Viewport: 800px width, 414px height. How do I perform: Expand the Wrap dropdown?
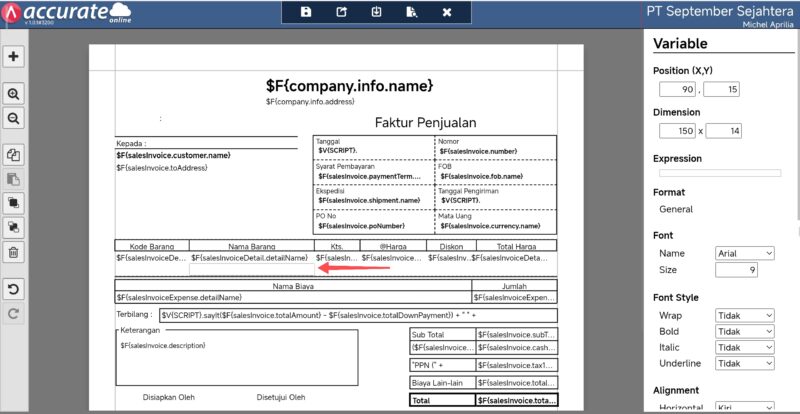745,315
